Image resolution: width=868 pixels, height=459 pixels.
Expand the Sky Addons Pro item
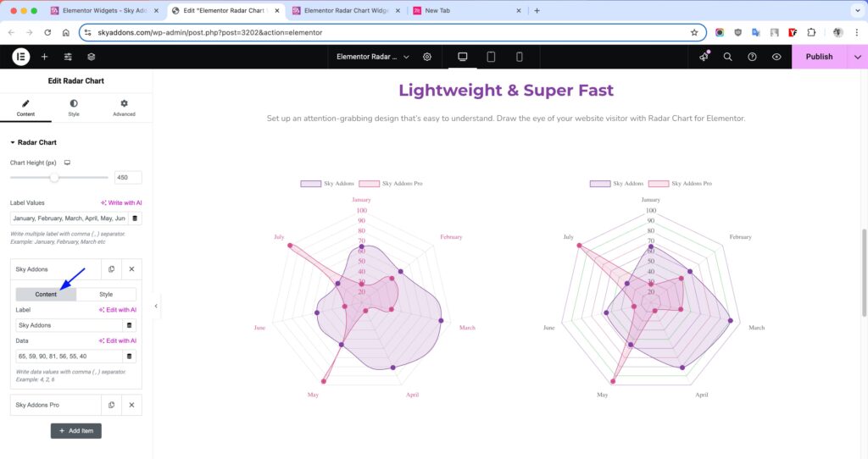[55, 405]
